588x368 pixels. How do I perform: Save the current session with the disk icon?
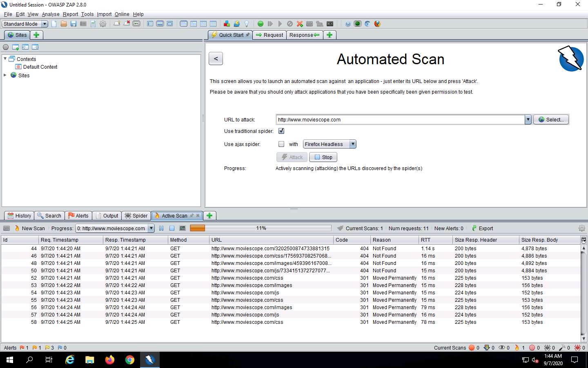[x=73, y=24]
